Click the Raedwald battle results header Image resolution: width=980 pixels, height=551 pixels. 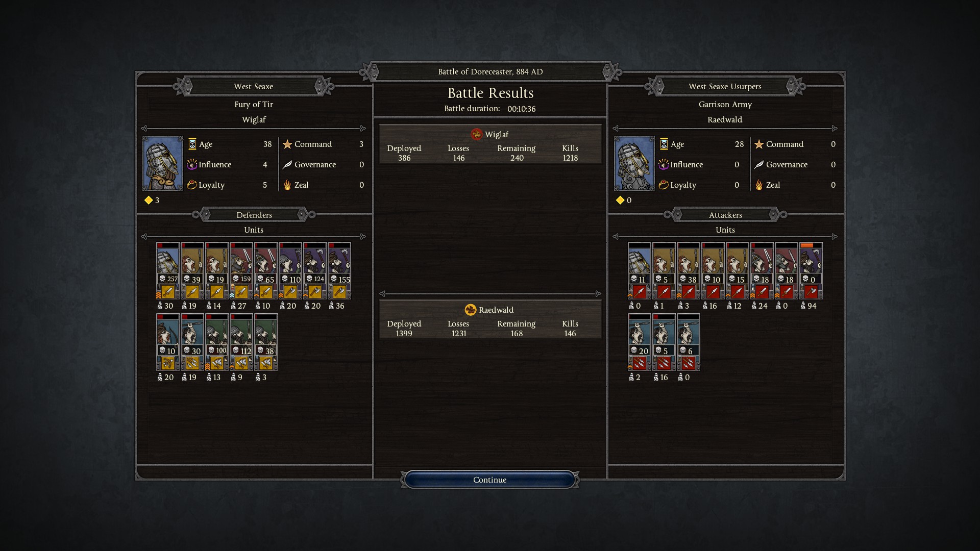(x=490, y=310)
